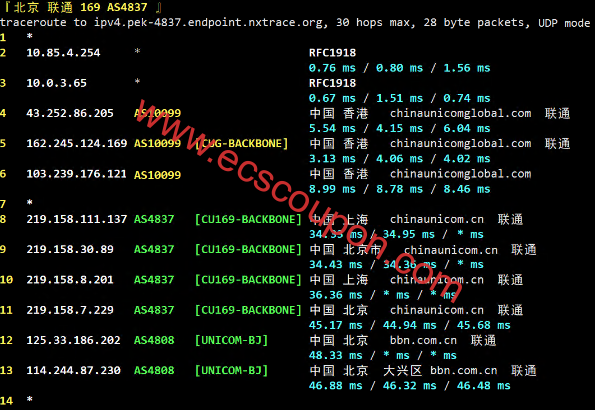595x410 pixels.
Task: Click chinaunicom.cn domain on hop 11
Action: (x=437, y=310)
